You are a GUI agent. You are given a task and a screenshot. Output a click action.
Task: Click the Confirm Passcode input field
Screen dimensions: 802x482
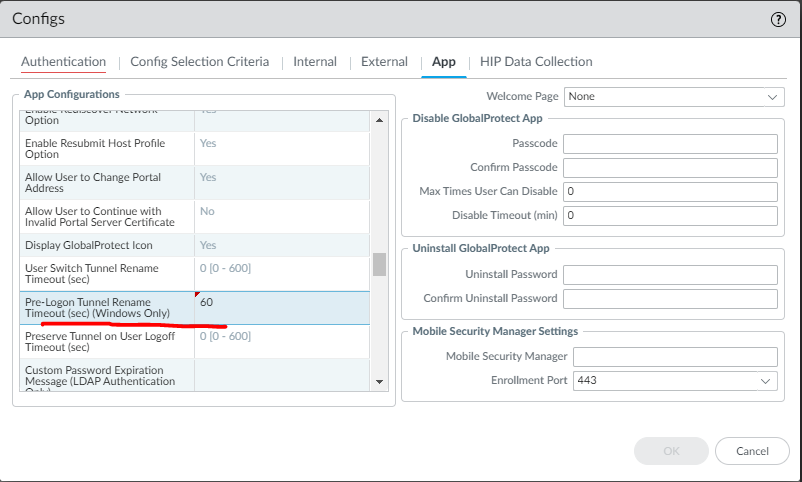click(670, 167)
